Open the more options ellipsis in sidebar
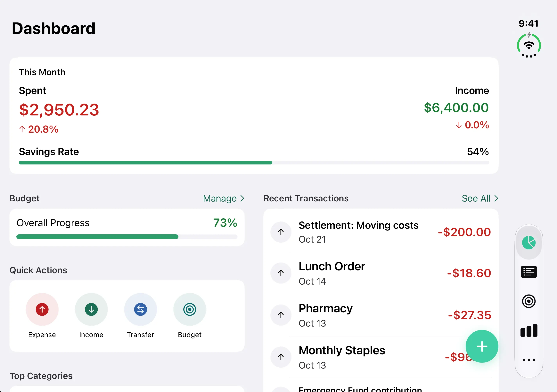The width and height of the screenshot is (557, 392). pyautogui.click(x=529, y=360)
